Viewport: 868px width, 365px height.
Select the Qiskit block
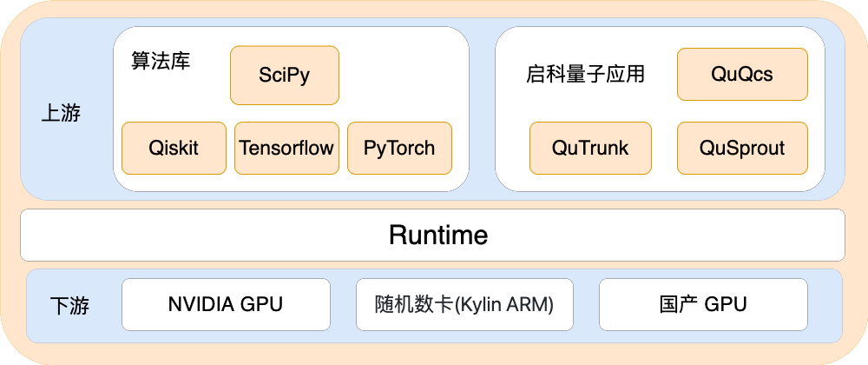click(174, 148)
